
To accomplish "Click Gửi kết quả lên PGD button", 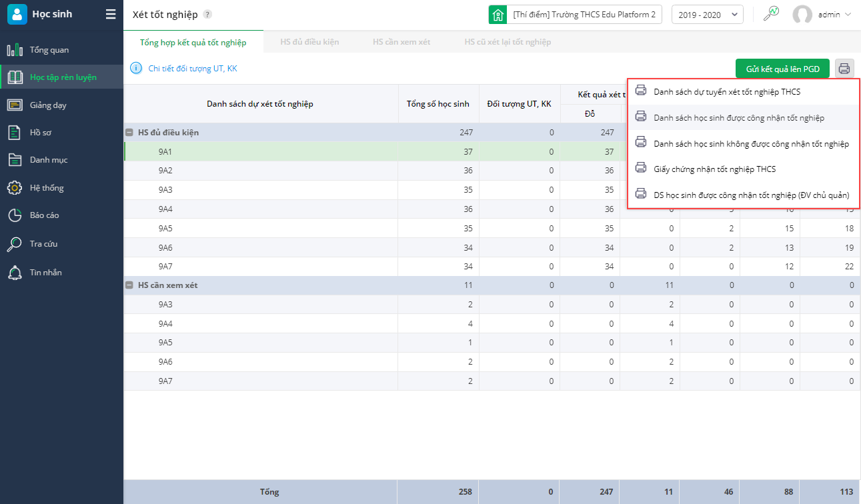I will pos(782,69).
